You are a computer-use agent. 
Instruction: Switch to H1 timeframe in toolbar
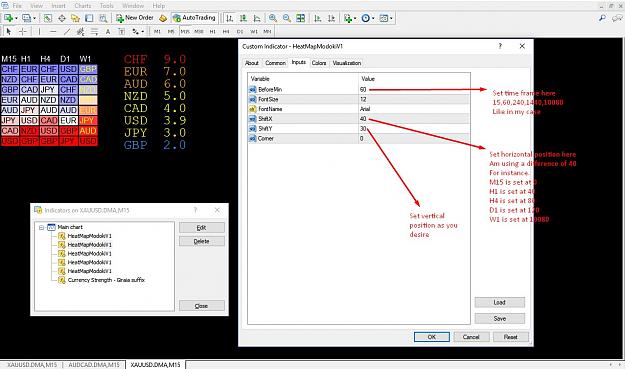tap(212, 31)
